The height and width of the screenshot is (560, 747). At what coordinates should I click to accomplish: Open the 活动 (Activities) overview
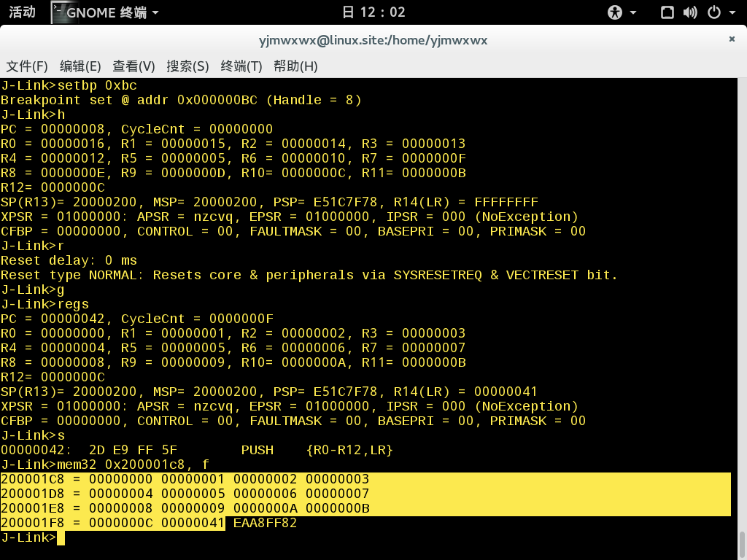[23, 12]
